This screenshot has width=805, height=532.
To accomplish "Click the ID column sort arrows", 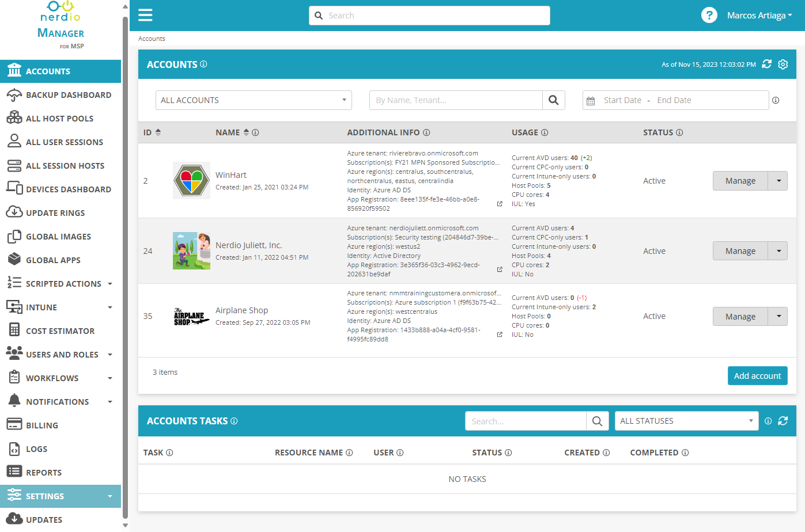I will point(158,132).
